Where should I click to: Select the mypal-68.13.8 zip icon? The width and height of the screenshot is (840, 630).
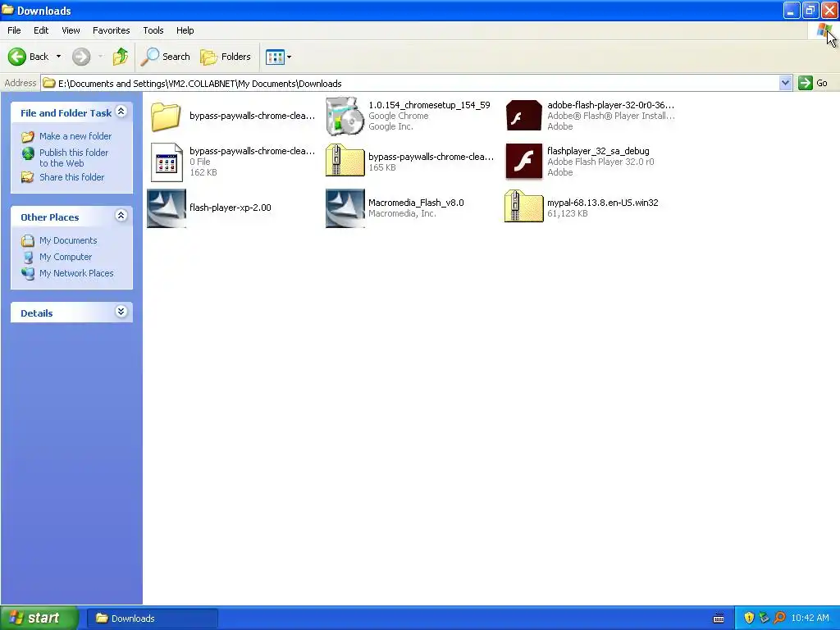pyautogui.click(x=523, y=207)
